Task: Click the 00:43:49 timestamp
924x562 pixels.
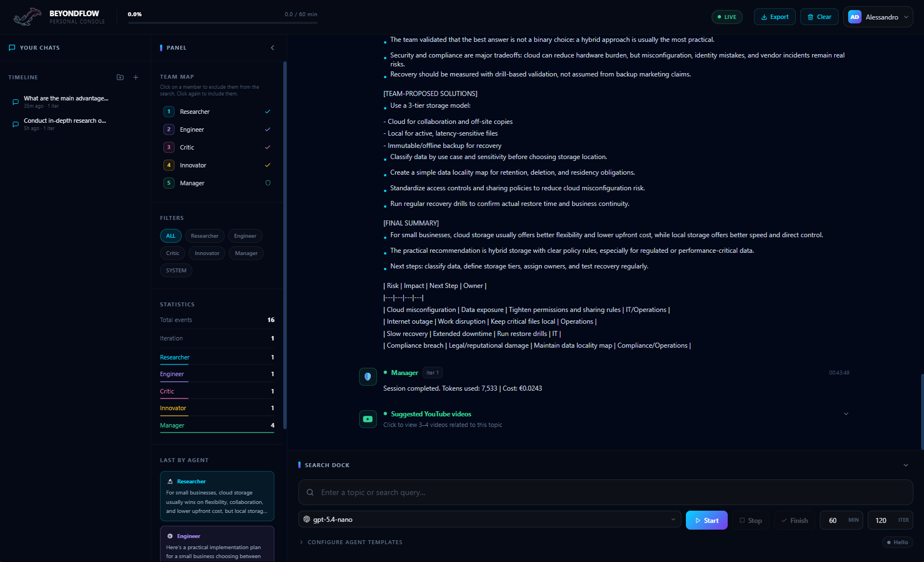Action: [x=839, y=373]
